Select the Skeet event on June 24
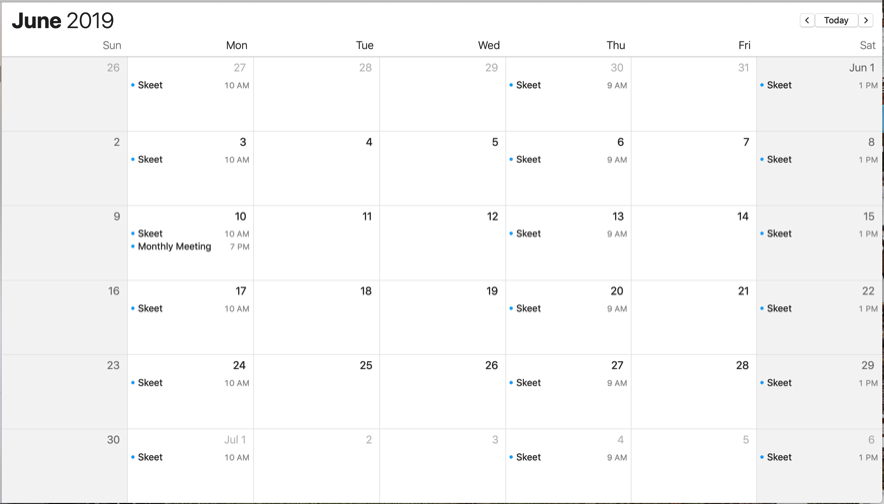884x504 pixels. click(191, 383)
